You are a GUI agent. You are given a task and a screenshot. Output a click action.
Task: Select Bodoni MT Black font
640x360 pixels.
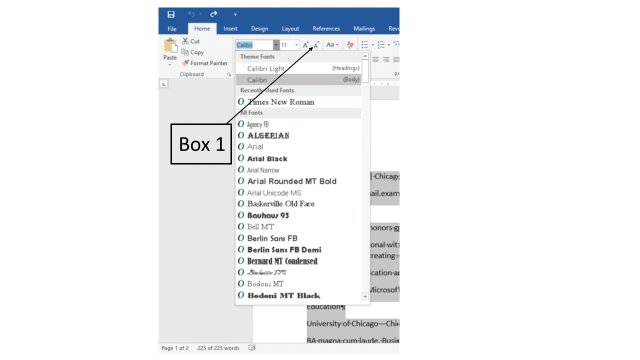point(298,295)
